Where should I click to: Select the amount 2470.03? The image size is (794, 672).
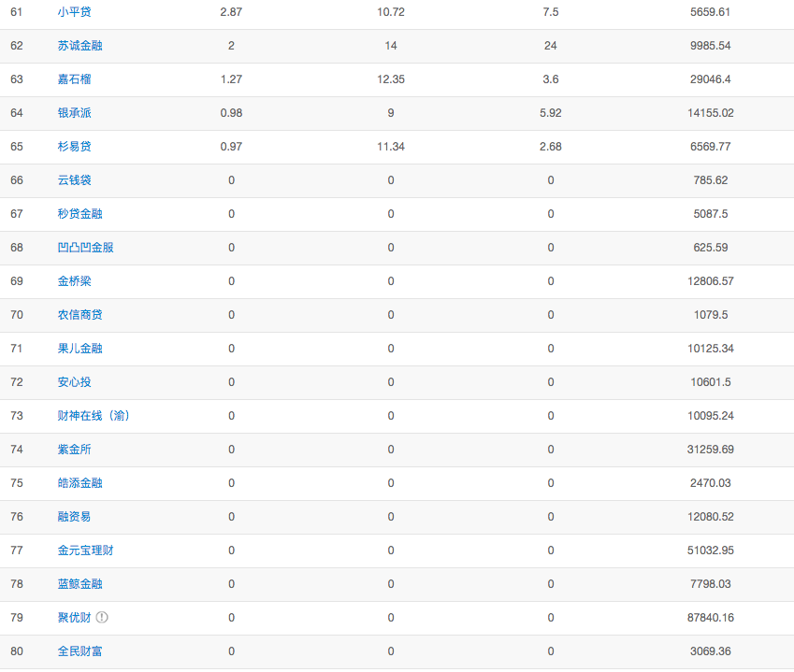click(711, 483)
